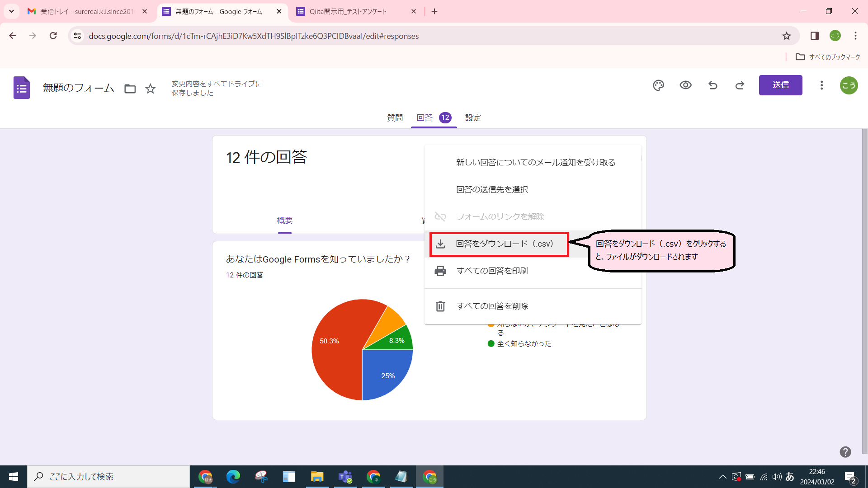This screenshot has height=488, width=868.
Task: Open the browser tab search chevron
Action: [11, 11]
